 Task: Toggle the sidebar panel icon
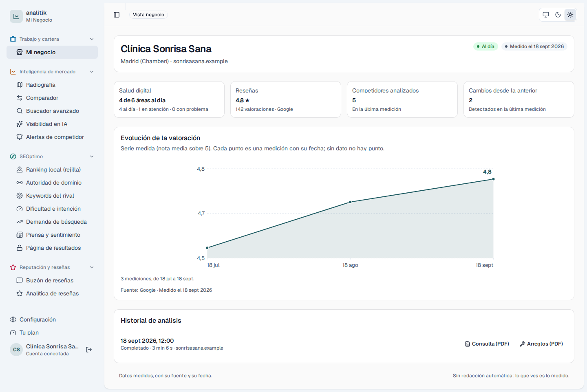pos(117,15)
